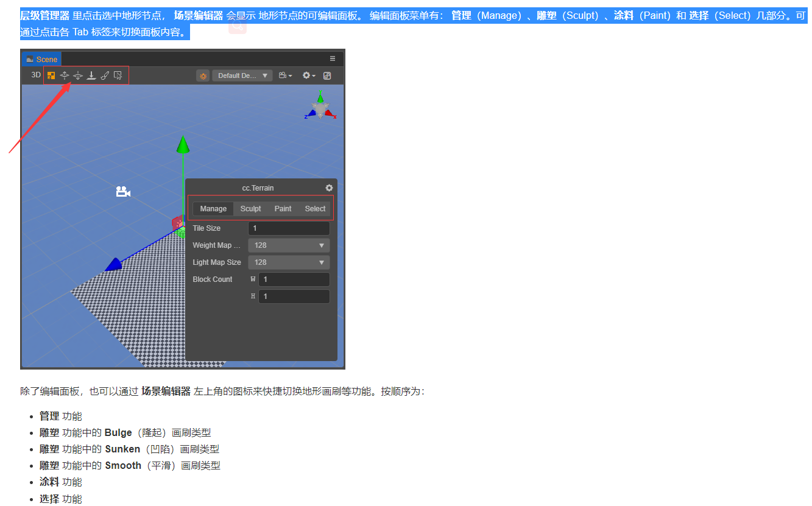
Task: Open the Weight Map size dropdown
Action: pyautogui.click(x=289, y=245)
